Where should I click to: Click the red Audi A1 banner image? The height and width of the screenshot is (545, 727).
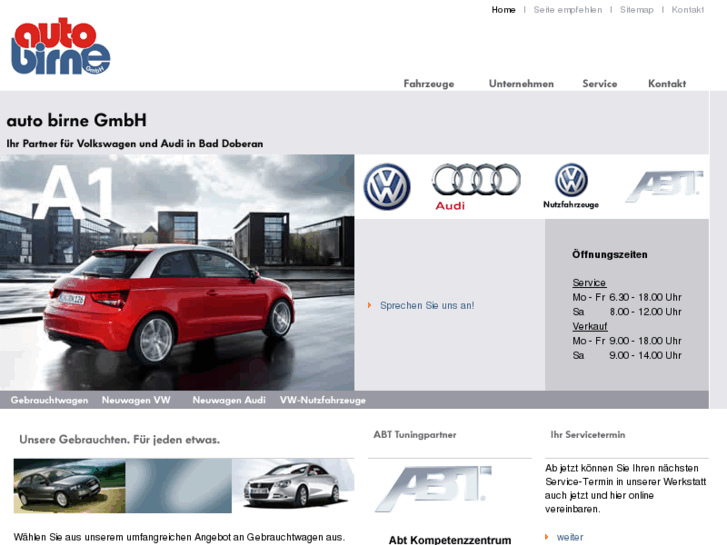177,272
